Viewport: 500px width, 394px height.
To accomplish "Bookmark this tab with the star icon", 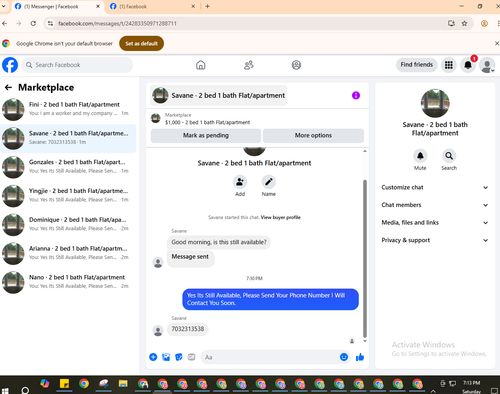I will click(464, 23).
